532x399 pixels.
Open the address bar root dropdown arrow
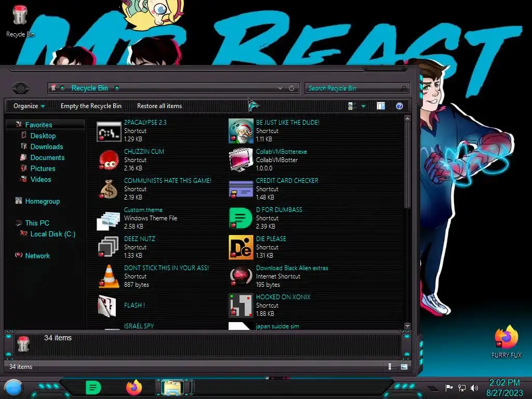(63, 88)
